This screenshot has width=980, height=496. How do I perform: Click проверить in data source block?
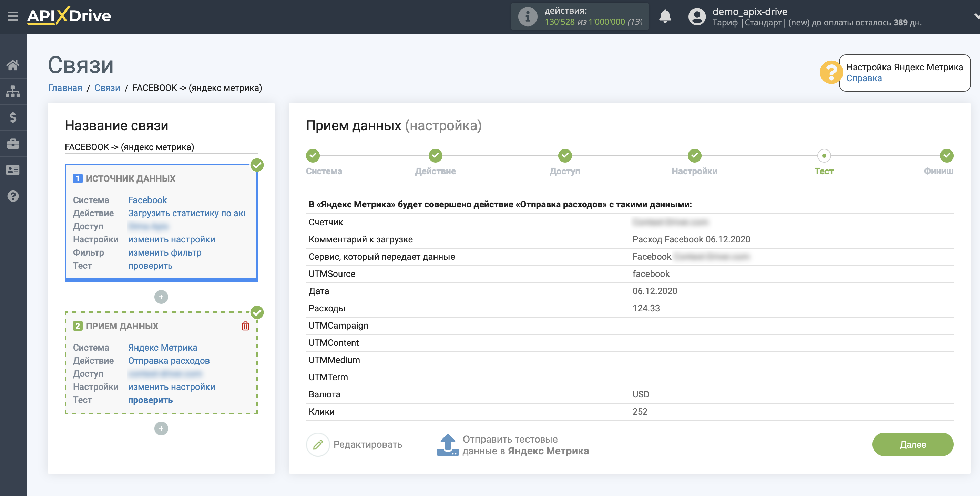[150, 266]
